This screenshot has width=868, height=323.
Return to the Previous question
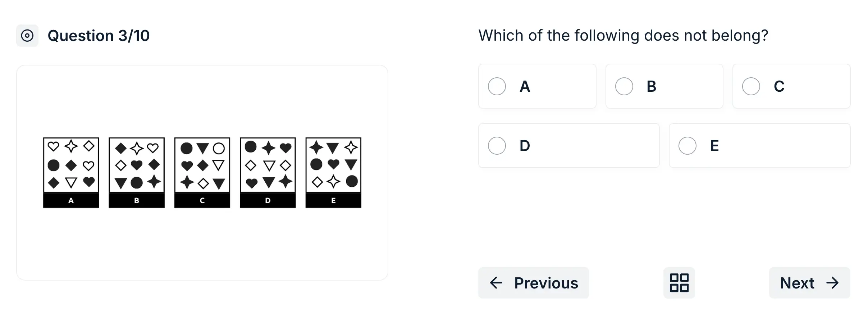[534, 283]
